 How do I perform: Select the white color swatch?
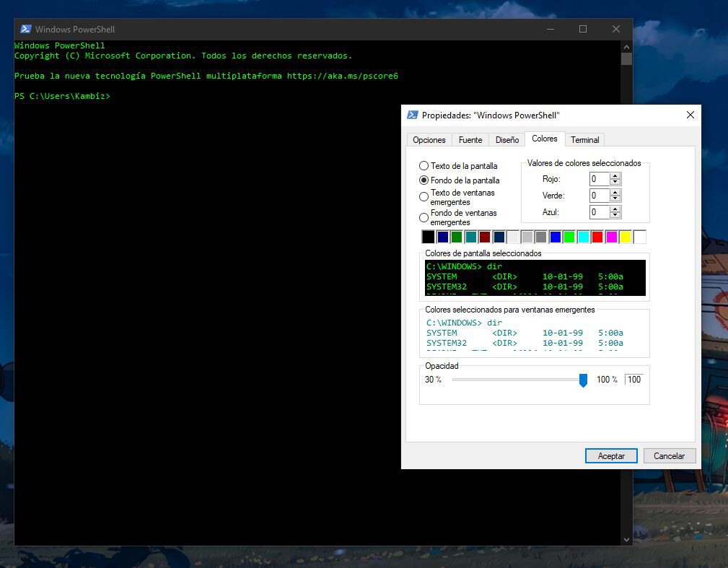[x=639, y=237]
